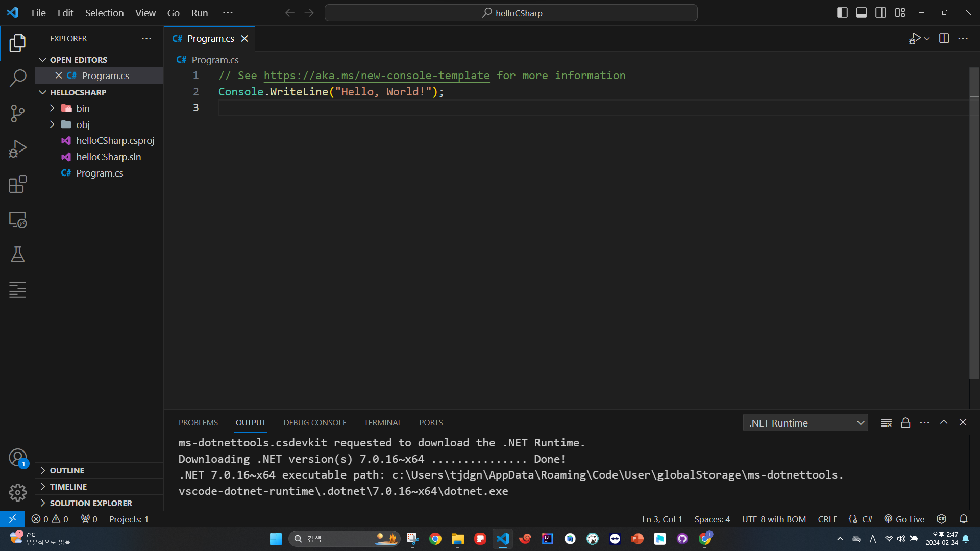Open the Testing flask view

[17, 255]
